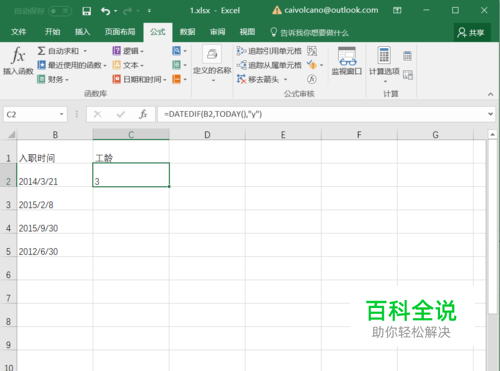
Task: Click Trace Dependents 追踪从属单元格
Action: pyautogui.click(x=269, y=65)
